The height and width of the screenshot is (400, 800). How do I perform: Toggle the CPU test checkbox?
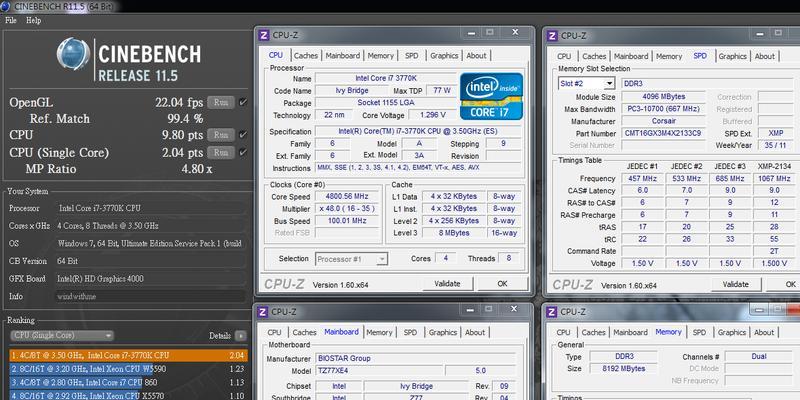tap(243, 135)
